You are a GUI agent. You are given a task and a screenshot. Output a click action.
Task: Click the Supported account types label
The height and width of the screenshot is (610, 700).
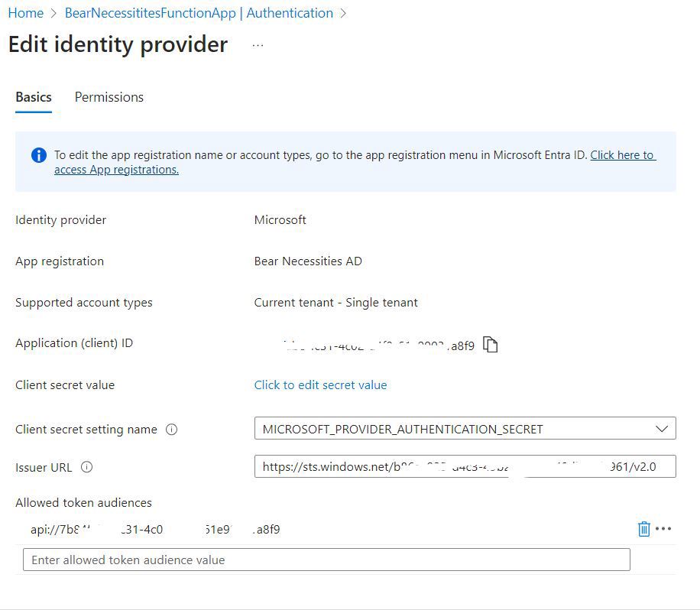pyautogui.click(x=83, y=303)
